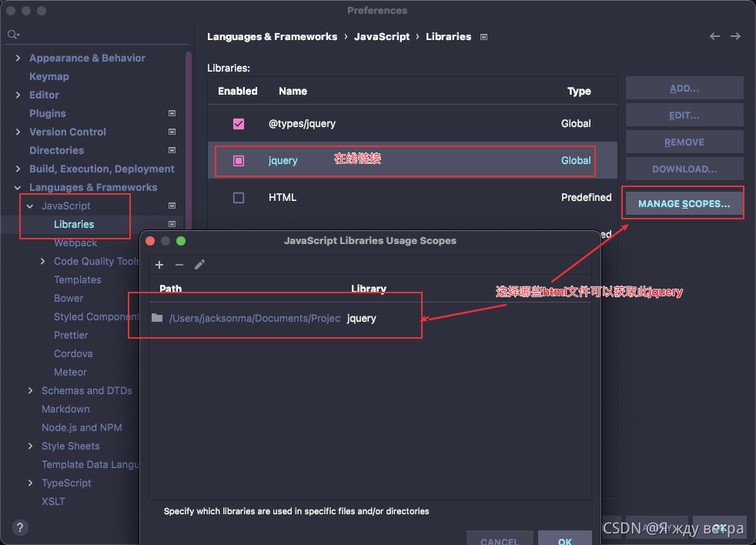
Task: Click the Path column header in scopes
Action: click(171, 289)
